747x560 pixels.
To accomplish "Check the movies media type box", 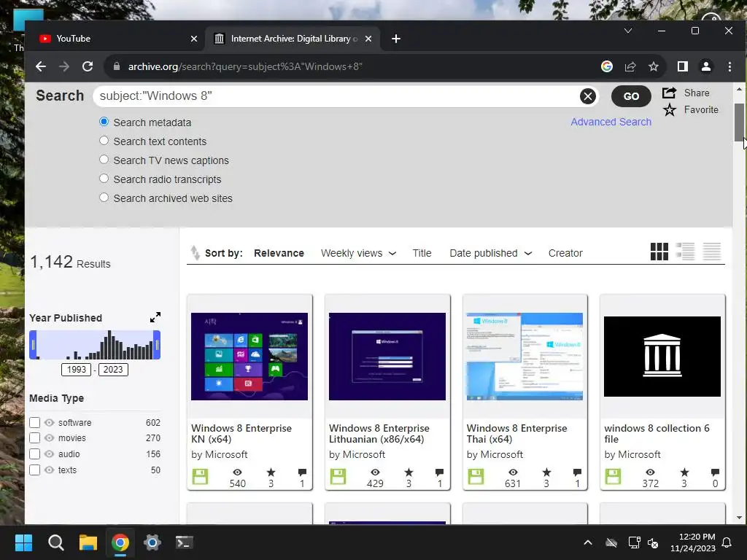I will pyautogui.click(x=34, y=437).
